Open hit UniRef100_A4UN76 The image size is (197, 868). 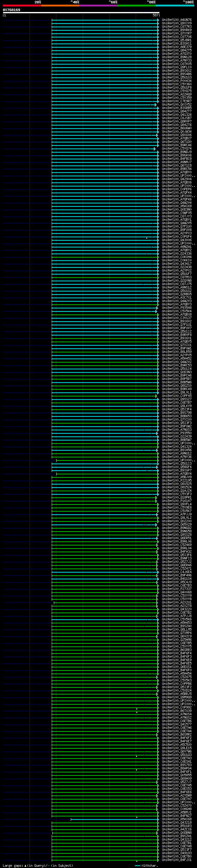click(177, 20)
